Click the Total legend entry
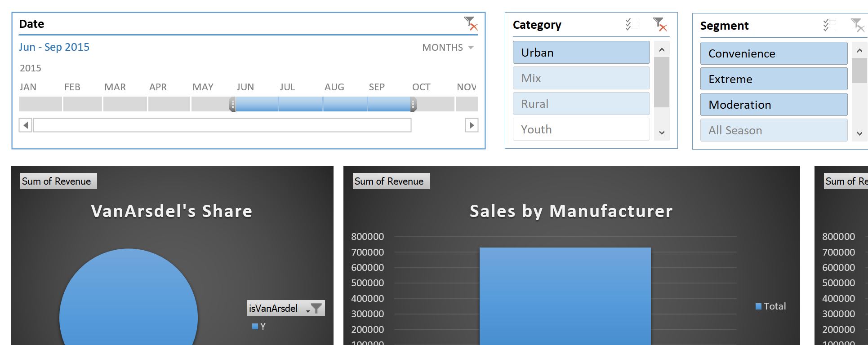This screenshot has width=868, height=345. click(x=771, y=306)
